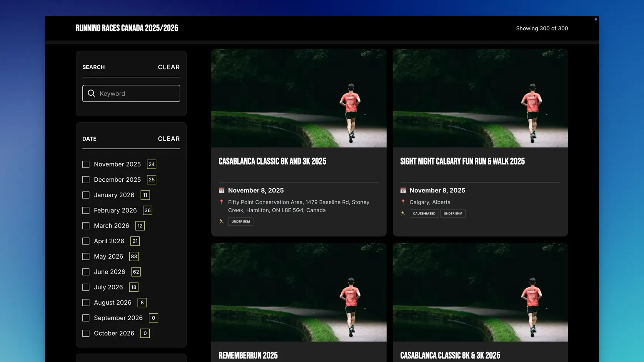Image resolution: width=644 pixels, height=362 pixels.
Task: Check the March 2026 filter box
Action: point(86,226)
